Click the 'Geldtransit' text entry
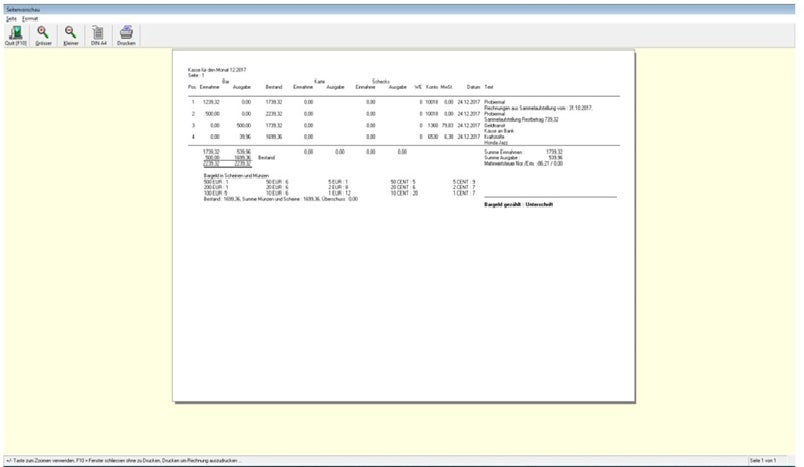 (x=495, y=126)
